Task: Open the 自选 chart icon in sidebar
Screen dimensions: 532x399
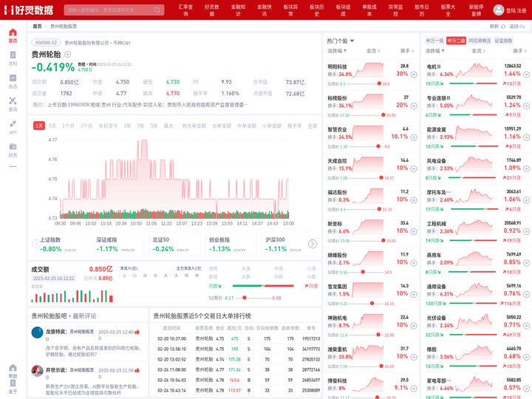Action: 13,78
